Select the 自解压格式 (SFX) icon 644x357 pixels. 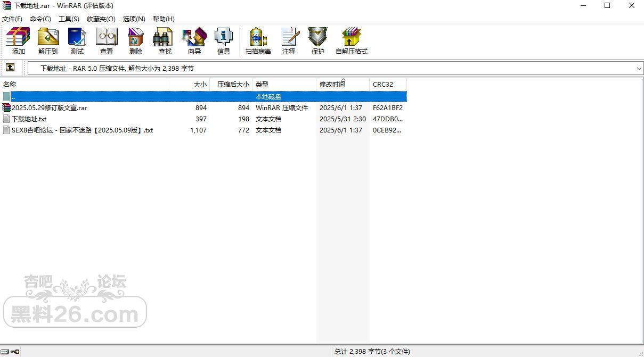352,41
